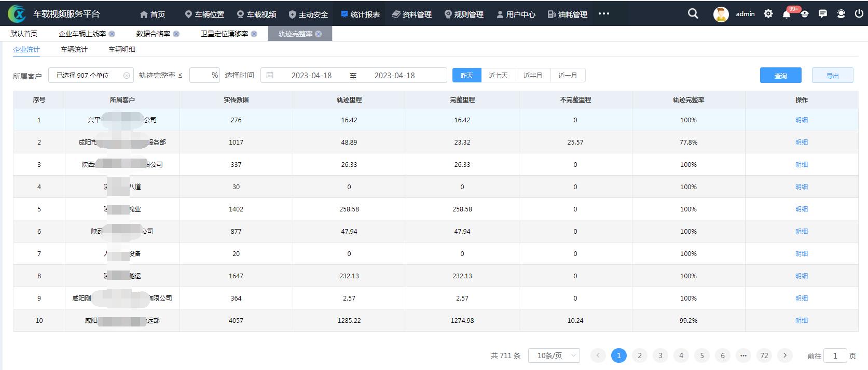Go to page 6

723,355
